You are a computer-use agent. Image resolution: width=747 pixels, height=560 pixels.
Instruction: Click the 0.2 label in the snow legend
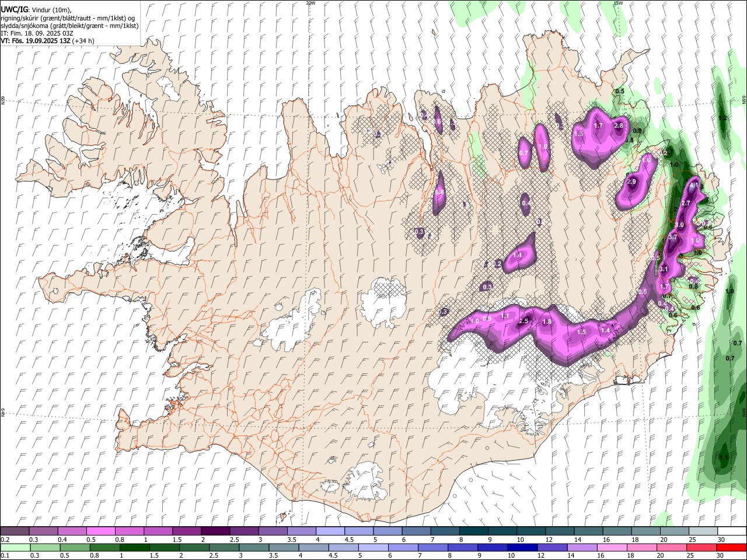[5, 540]
